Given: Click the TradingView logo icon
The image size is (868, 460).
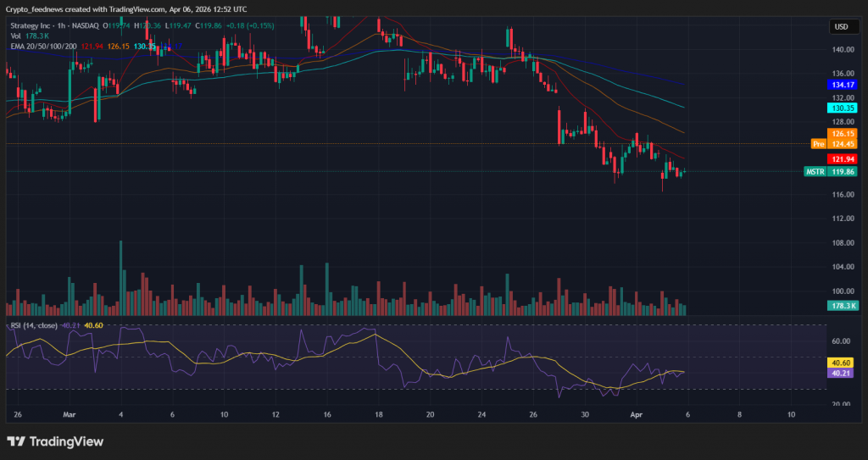Looking at the screenshot, I should tap(16, 441).
